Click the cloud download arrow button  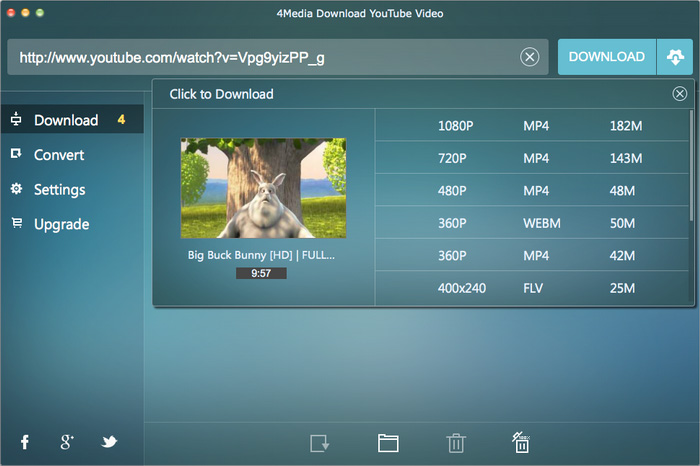pyautogui.click(x=674, y=57)
